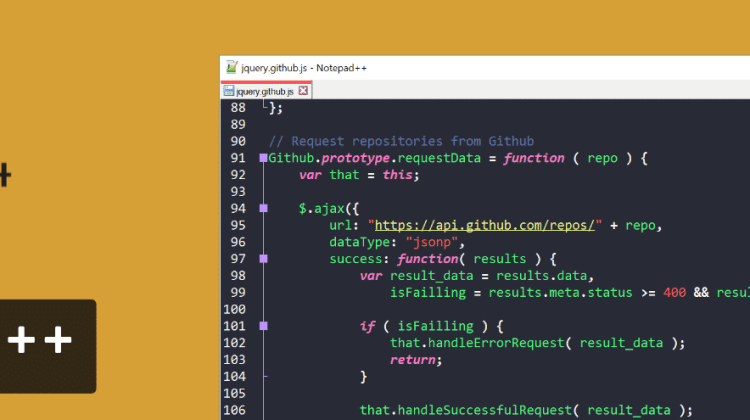Collapse the fold marker at line 91

point(264,158)
